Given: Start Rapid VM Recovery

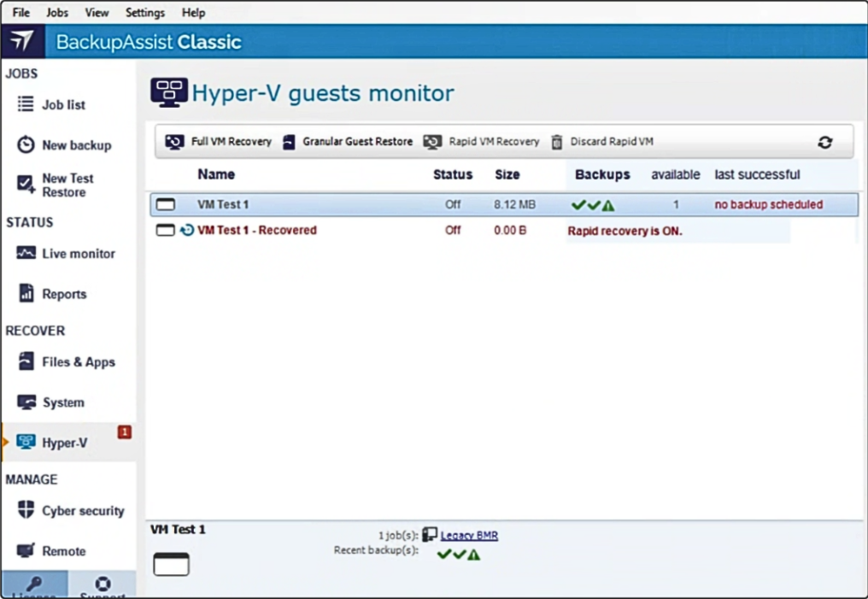Looking at the screenshot, I should click(483, 142).
